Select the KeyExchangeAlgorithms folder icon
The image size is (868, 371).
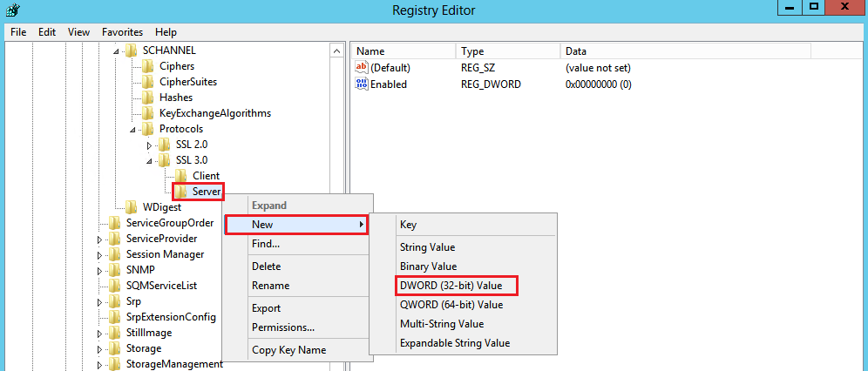coord(147,113)
